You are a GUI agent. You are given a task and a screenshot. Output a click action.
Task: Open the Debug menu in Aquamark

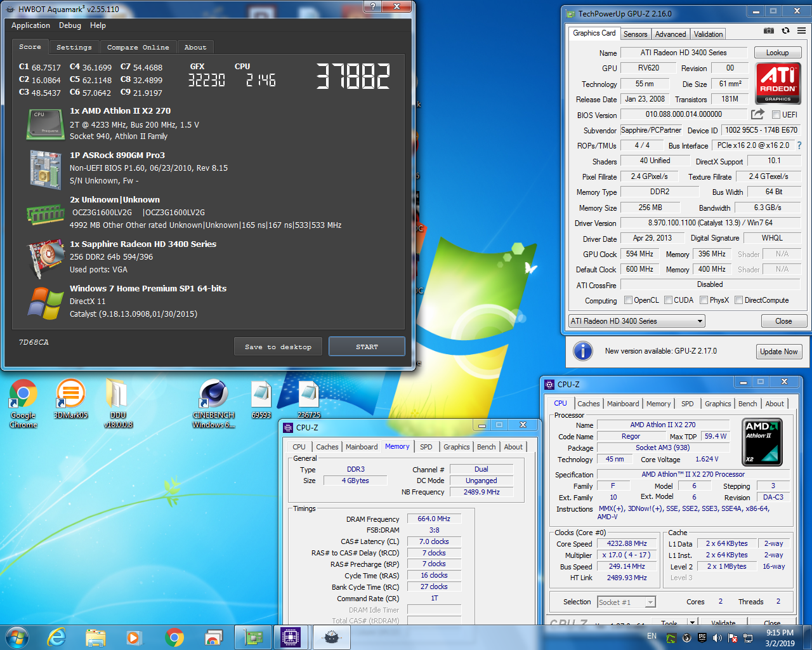coord(70,25)
